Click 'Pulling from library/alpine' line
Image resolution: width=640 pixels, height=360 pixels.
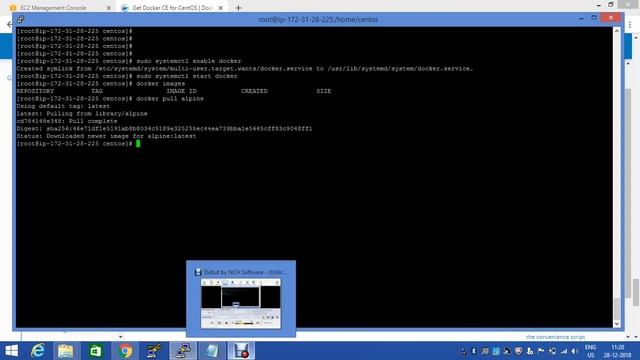pyautogui.click(x=82, y=113)
